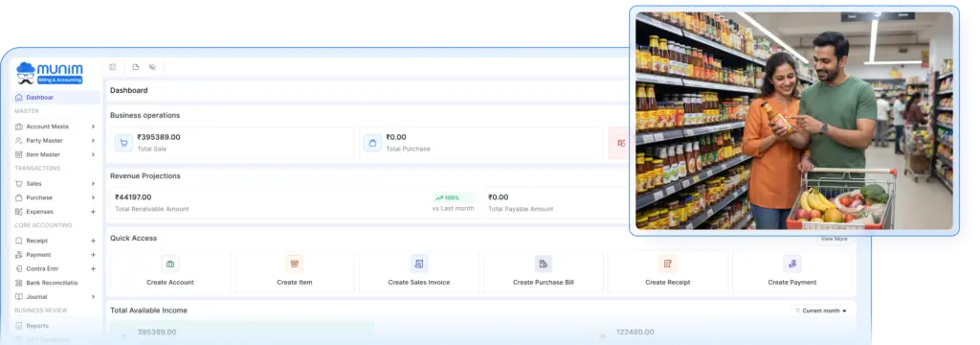Click the blue Create Sales Invoice icon
This screenshot has width=980, height=345.
point(419,264)
